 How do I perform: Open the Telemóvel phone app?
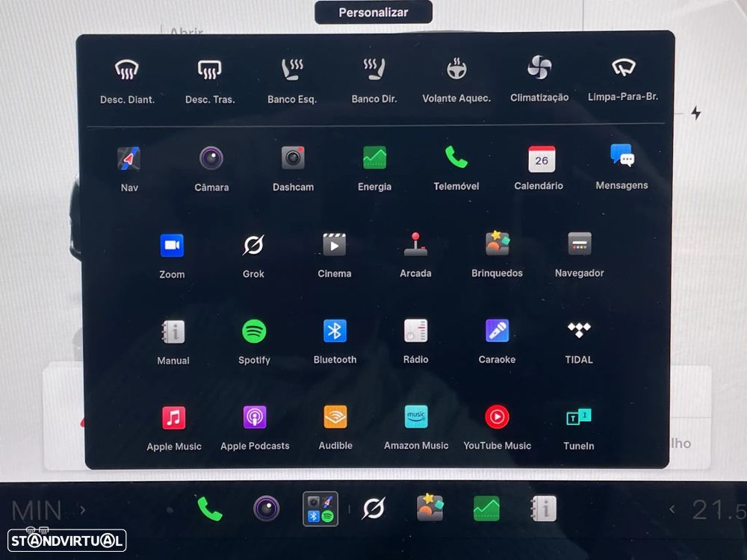tap(456, 157)
